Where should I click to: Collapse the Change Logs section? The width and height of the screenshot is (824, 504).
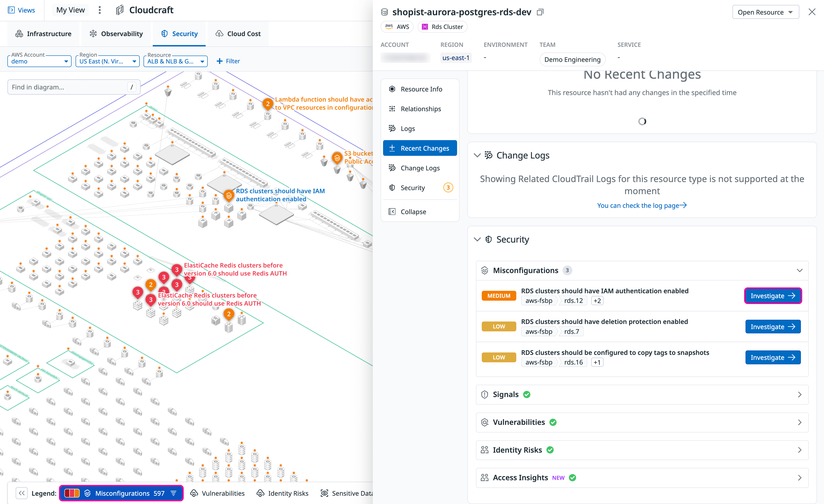(477, 155)
